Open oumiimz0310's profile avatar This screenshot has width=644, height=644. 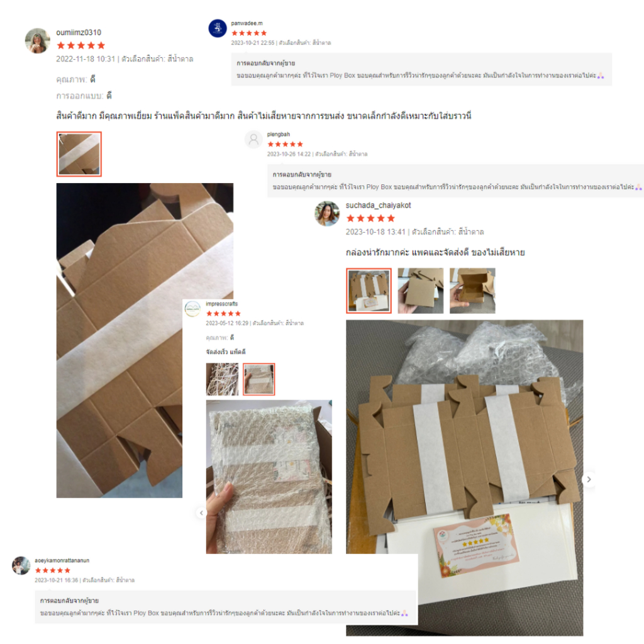click(37, 41)
